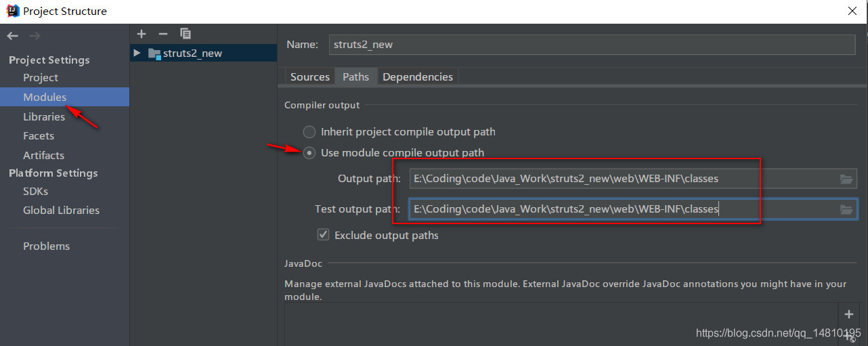Select Inherit project compile output path
The height and width of the screenshot is (346, 868).
(x=309, y=132)
